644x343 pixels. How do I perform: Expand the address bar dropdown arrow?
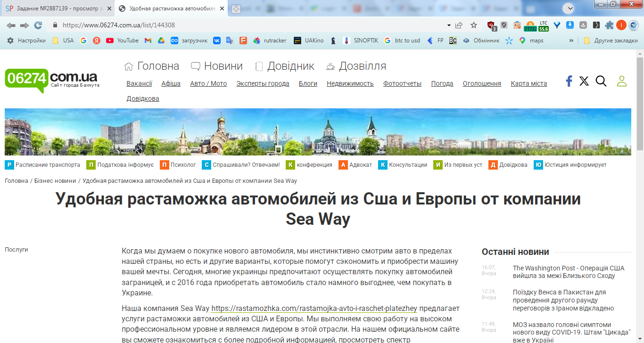[x=449, y=25]
